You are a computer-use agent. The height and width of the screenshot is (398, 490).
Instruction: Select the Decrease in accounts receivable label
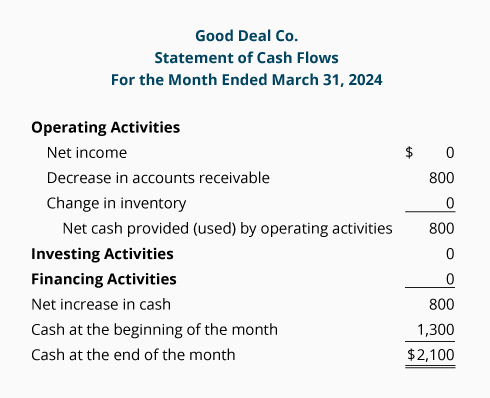tap(158, 178)
